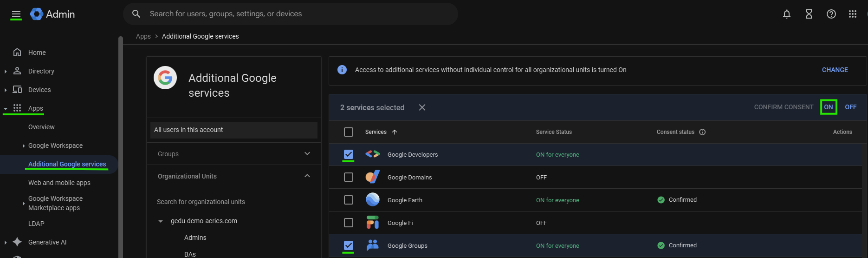Collapse the gedu-demo-aeries.com tree node
The width and height of the screenshot is (868, 258).
[161, 221]
